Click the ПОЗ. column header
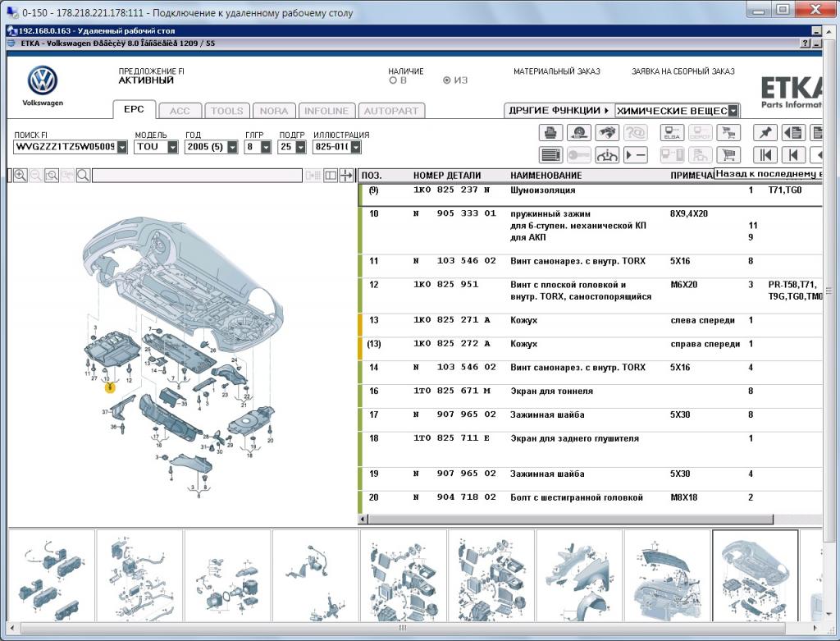The width and height of the screenshot is (840, 641). (x=372, y=176)
